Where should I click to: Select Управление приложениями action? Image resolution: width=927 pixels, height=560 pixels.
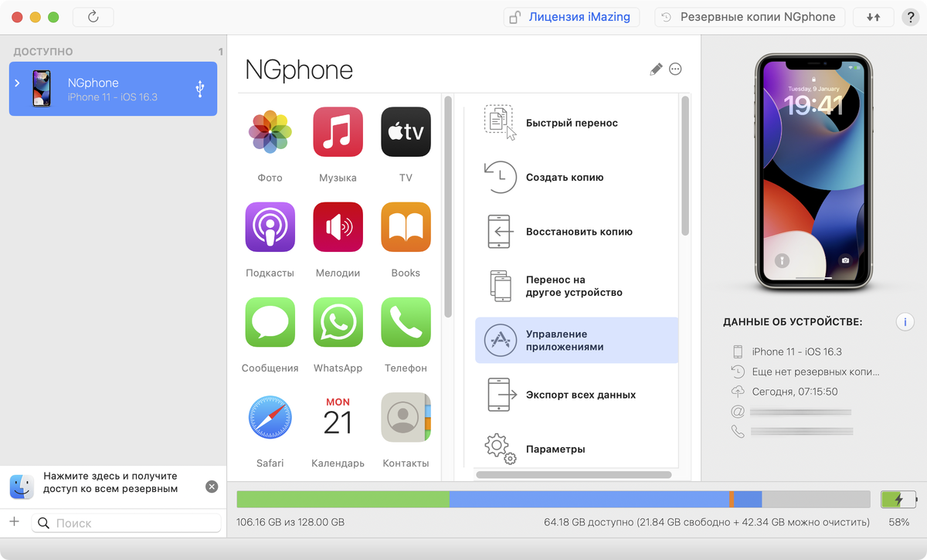point(576,341)
